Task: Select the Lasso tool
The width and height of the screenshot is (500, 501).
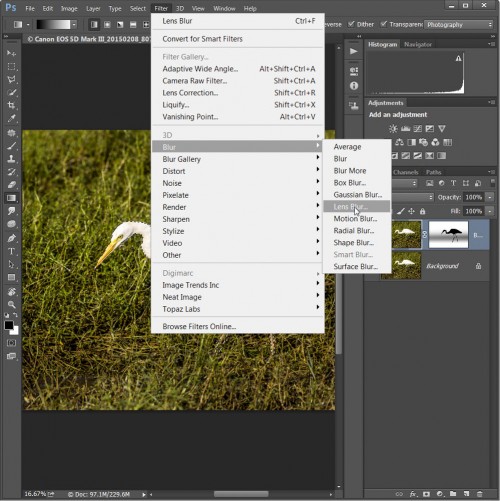Action: [11, 79]
